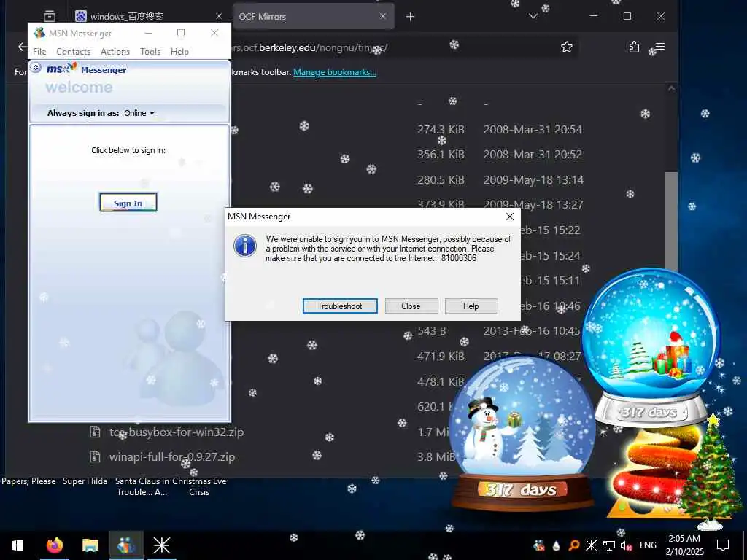The image size is (747, 560).
Task: Click the water drop tray icon
Action: point(556,545)
